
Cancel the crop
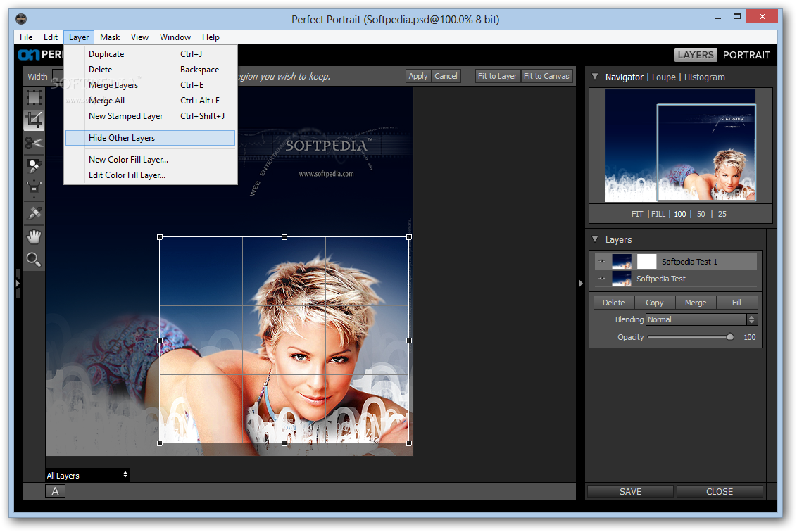coord(446,76)
